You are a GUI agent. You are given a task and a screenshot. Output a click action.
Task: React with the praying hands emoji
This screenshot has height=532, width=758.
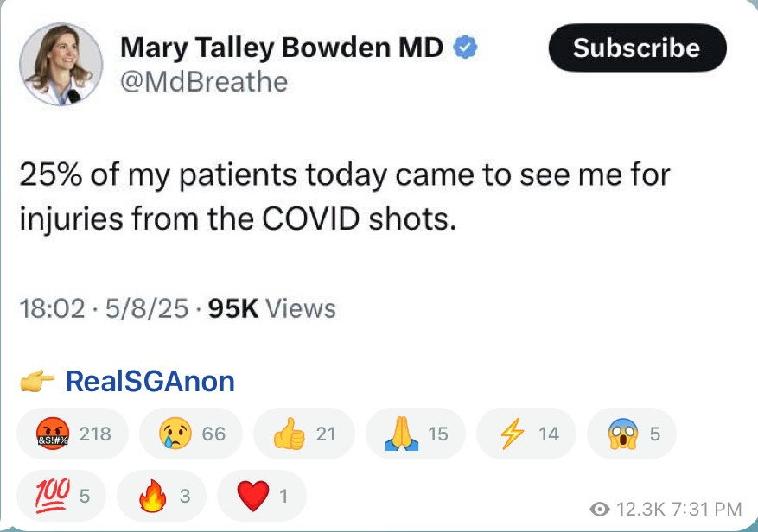[x=414, y=434]
